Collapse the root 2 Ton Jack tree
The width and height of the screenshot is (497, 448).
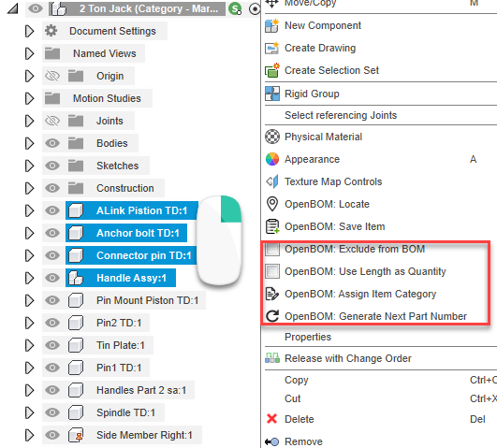click(13, 8)
